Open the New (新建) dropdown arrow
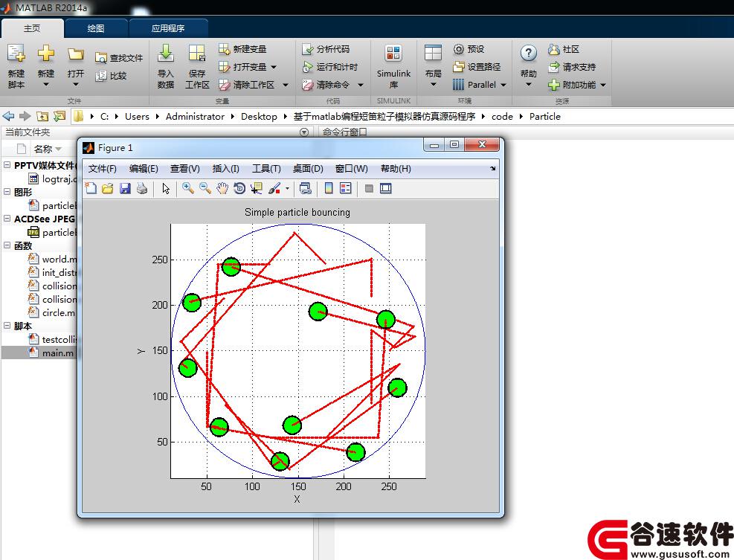 pyautogui.click(x=46, y=85)
